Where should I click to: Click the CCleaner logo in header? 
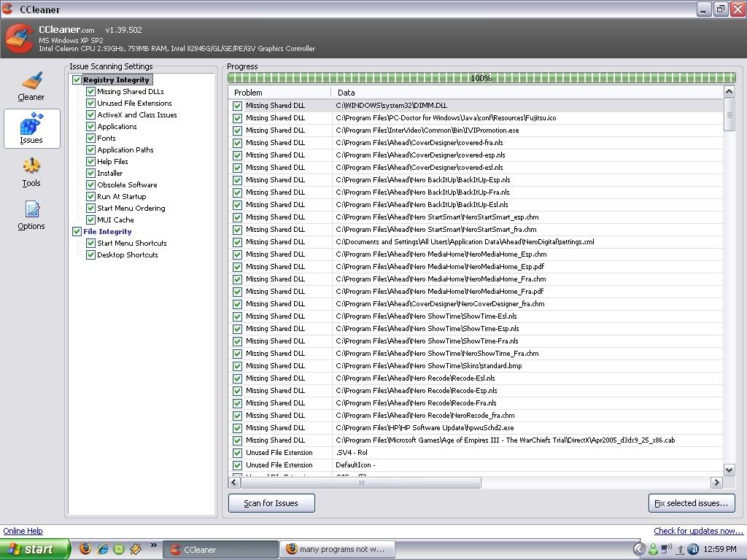tap(19, 39)
